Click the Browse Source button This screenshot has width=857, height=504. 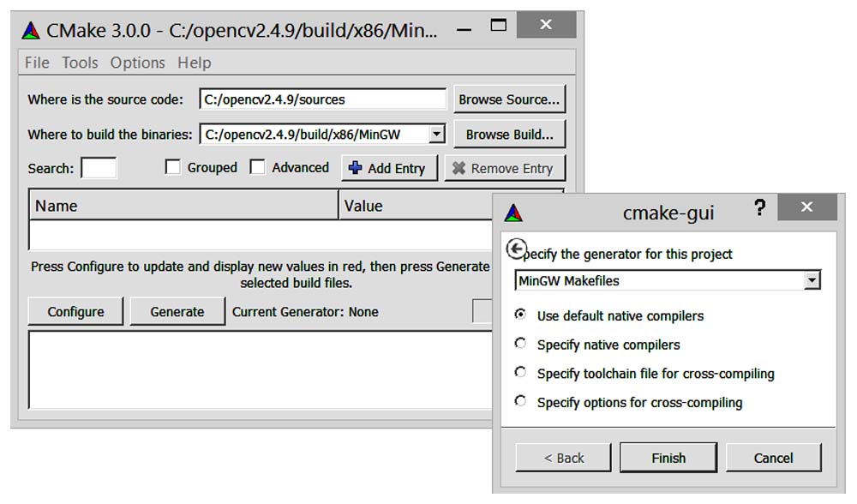click(509, 99)
